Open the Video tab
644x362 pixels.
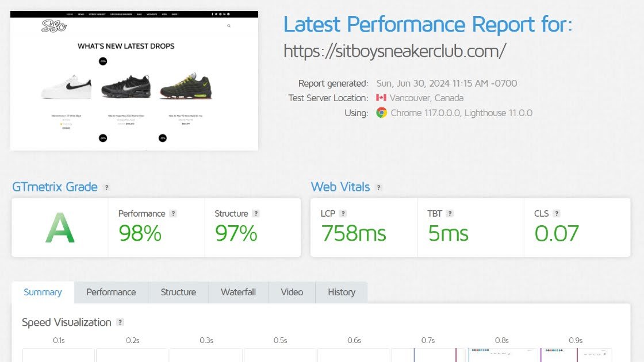coord(292,292)
